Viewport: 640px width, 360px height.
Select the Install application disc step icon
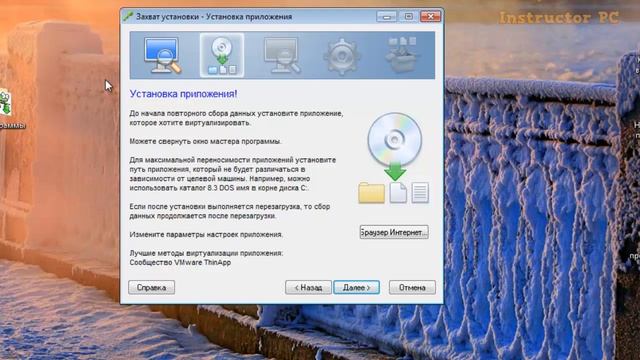tap(222, 55)
